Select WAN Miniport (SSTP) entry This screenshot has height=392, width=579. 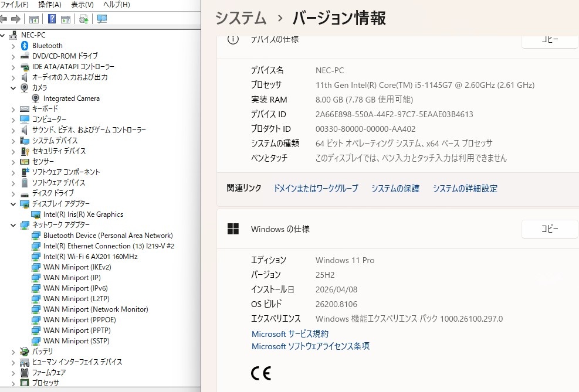point(76,341)
